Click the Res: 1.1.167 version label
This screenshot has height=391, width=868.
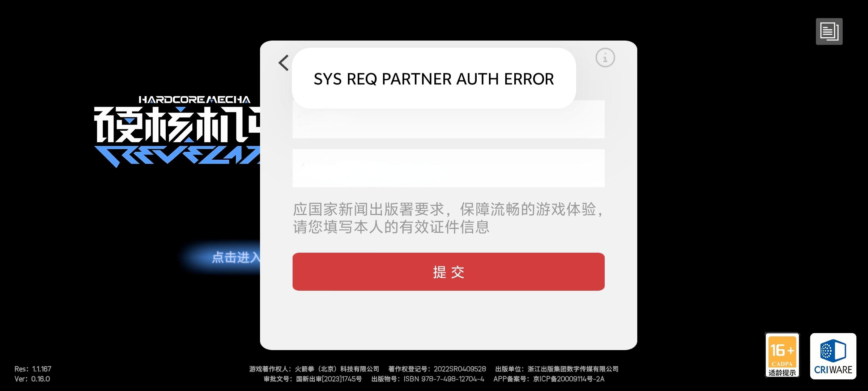[33, 369]
